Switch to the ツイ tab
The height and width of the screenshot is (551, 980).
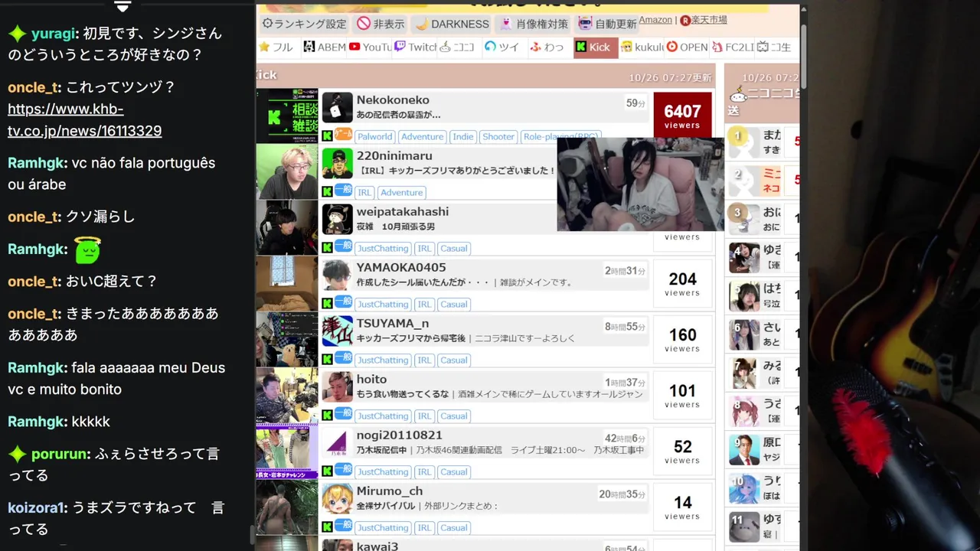click(504, 47)
